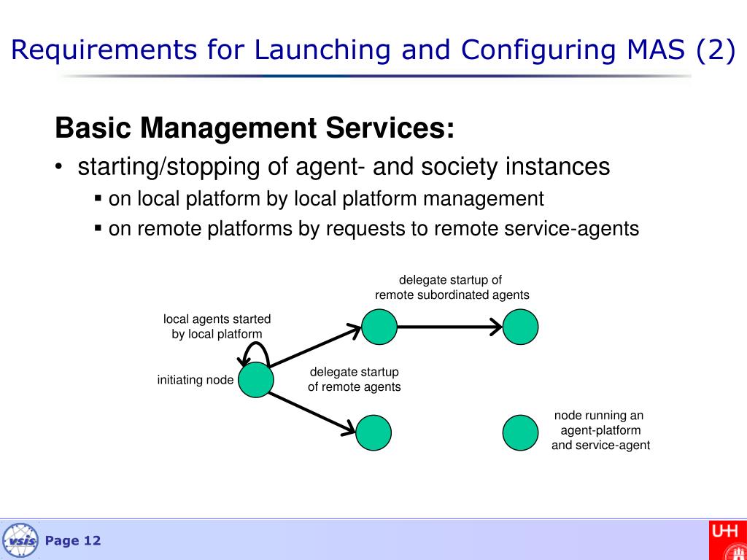Image resolution: width=747 pixels, height=560 pixels.
Task: Click the label 'local agents started by local platform'
Action: (x=217, y=326)
